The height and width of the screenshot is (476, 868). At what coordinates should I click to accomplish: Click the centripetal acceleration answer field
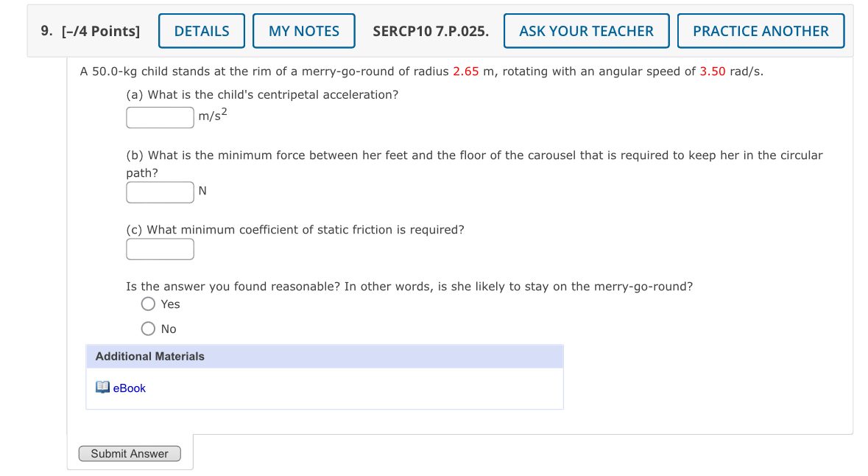[x=160, y=117]
